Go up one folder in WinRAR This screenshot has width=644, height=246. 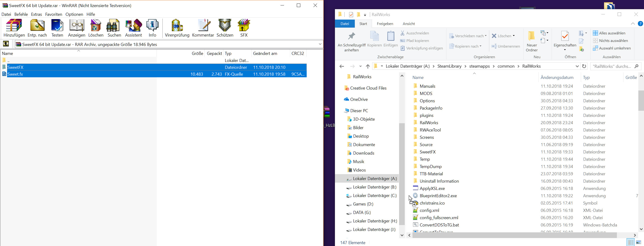click(6, 44)
